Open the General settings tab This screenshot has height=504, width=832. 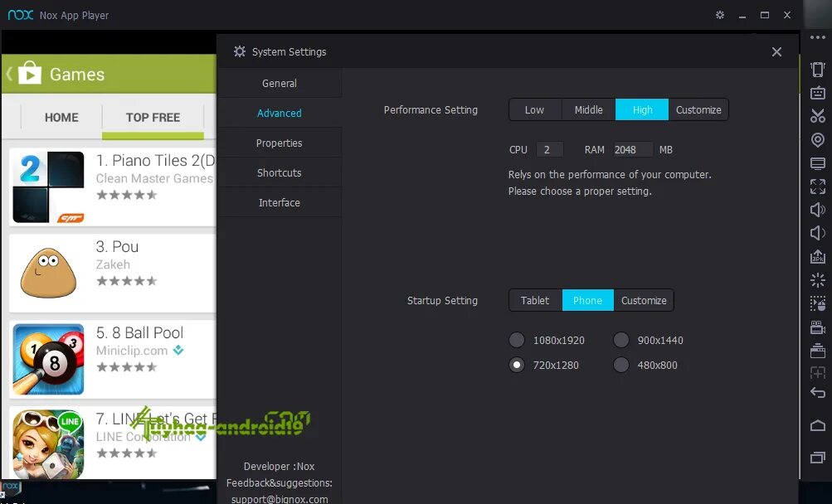pyautogui.click(x=279, y=83)
